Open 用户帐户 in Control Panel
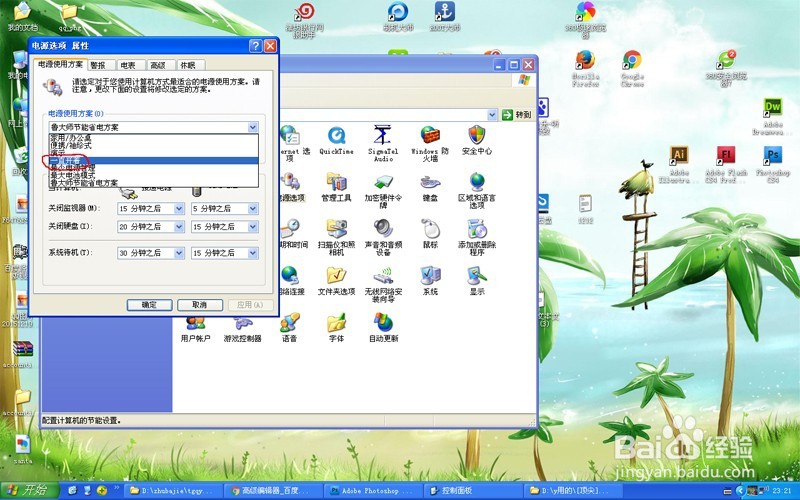 (x=195, y=328)
